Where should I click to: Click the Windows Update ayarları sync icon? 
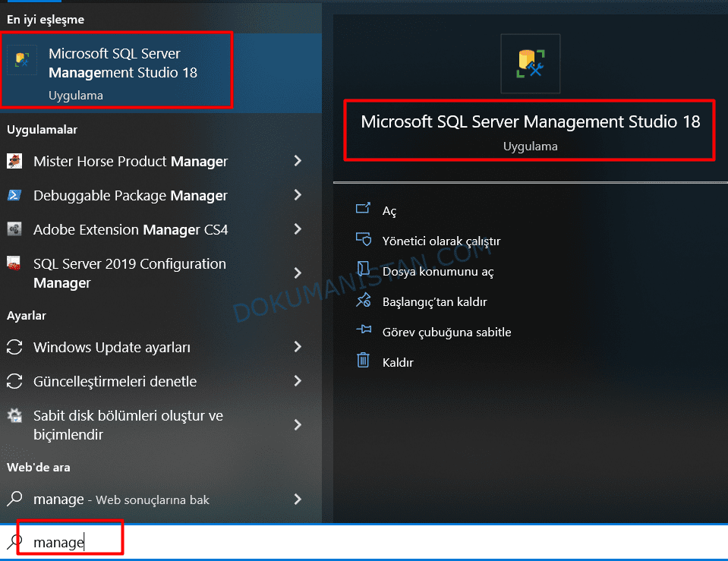click(14, 347)
